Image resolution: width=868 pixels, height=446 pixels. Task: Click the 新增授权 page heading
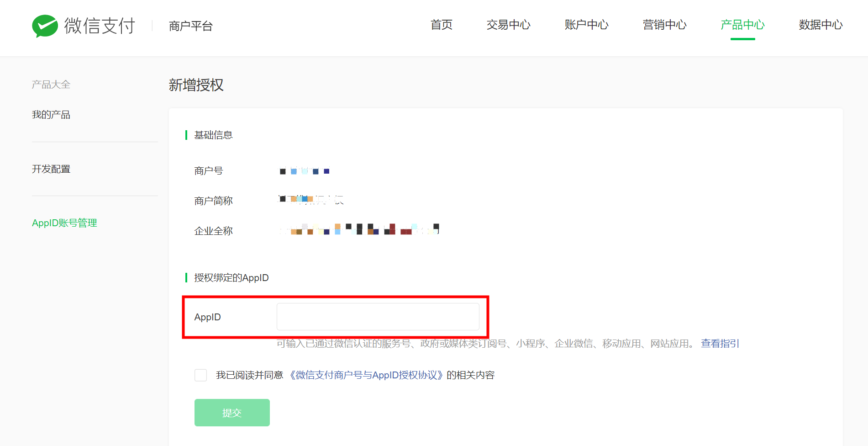point(196,85)
